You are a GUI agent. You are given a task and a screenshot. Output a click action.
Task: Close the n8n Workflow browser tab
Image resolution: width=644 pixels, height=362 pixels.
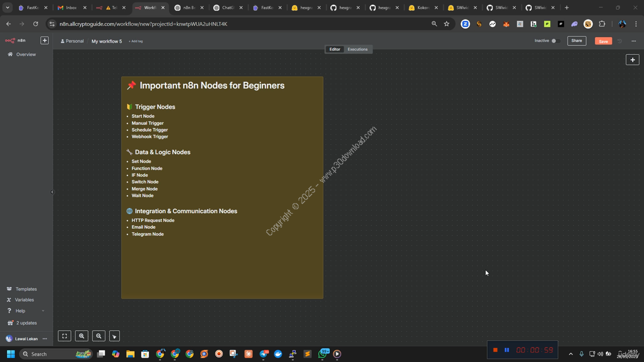click(x=163, y=8)
